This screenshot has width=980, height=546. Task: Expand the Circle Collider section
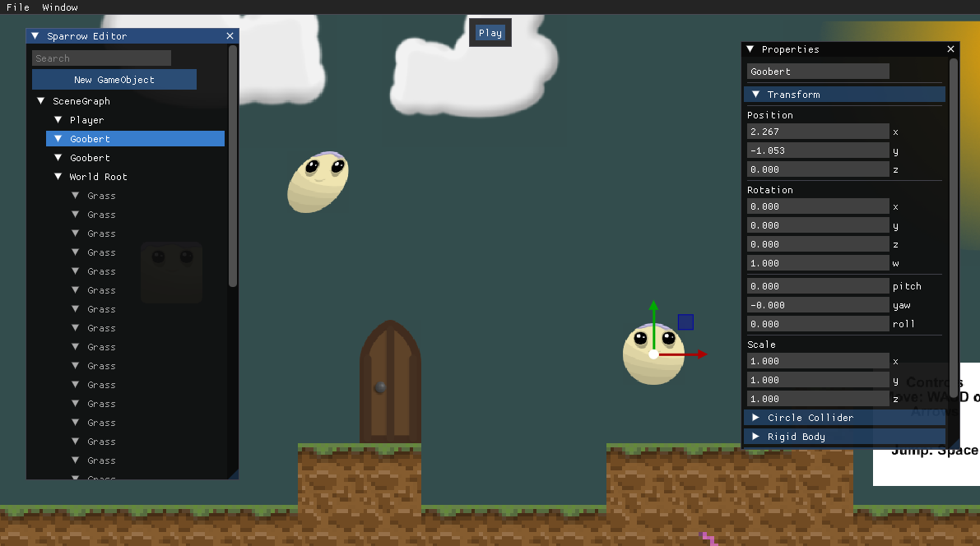pyautogui.click(x=844, y=417)
